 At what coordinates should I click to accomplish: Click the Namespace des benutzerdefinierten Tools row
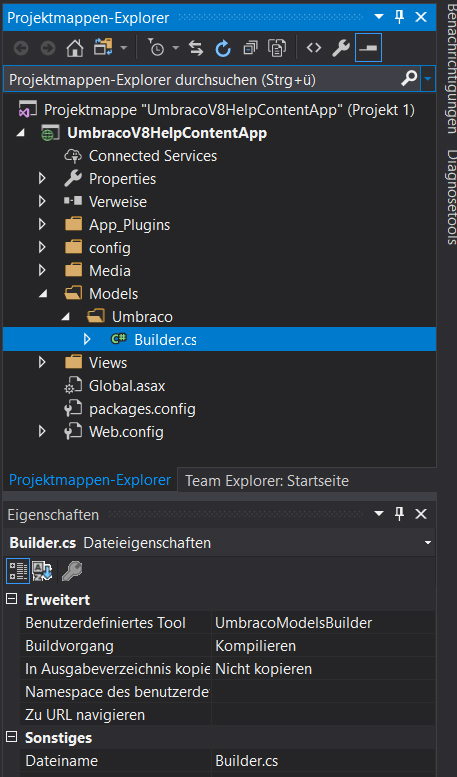pos(228,692)
